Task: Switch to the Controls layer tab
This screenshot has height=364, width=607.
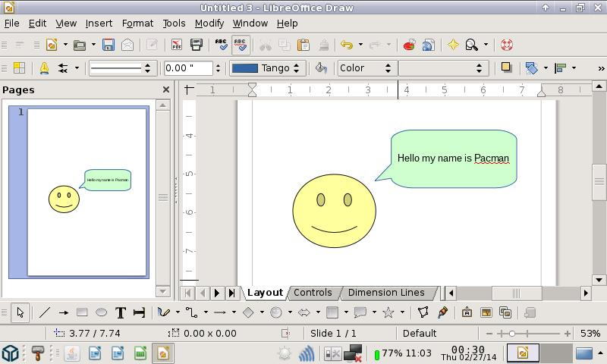Action: click(x=313, y=293)
